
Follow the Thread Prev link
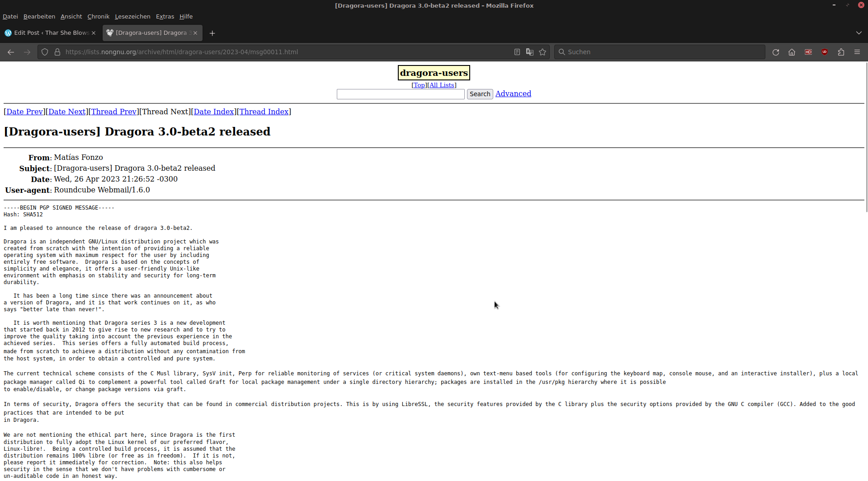tap(114, 112)
